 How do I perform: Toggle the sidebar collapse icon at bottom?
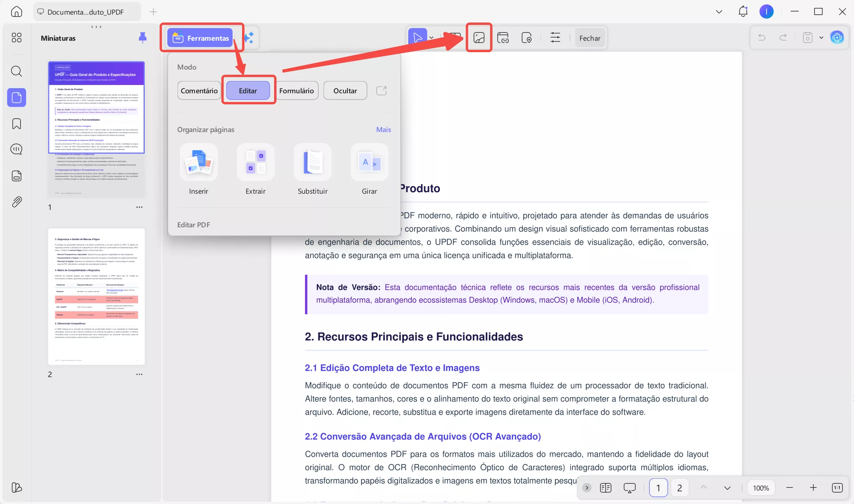point(17,487)
